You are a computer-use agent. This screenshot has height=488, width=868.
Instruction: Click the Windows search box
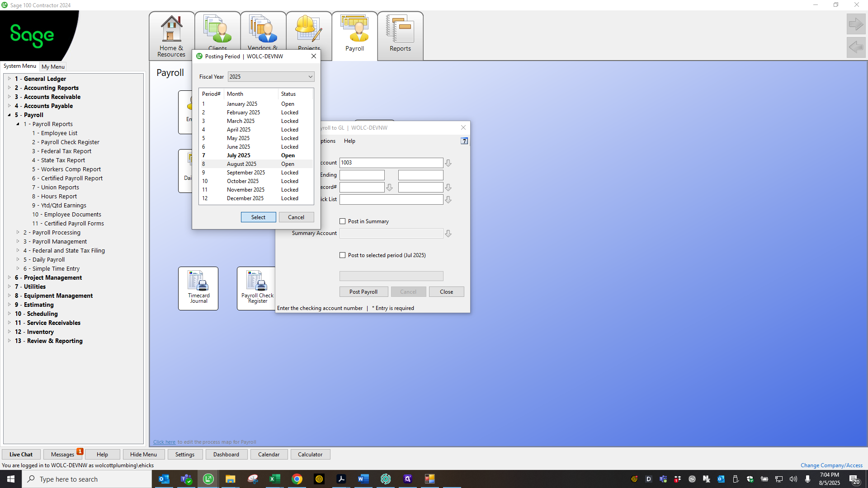pos(87,479)
